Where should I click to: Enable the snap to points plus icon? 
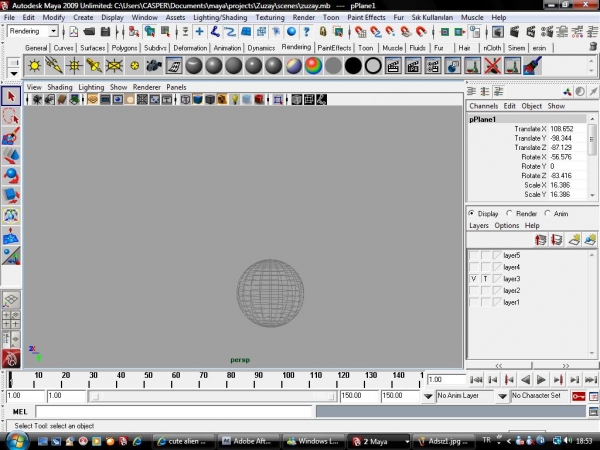coord(199,31)
